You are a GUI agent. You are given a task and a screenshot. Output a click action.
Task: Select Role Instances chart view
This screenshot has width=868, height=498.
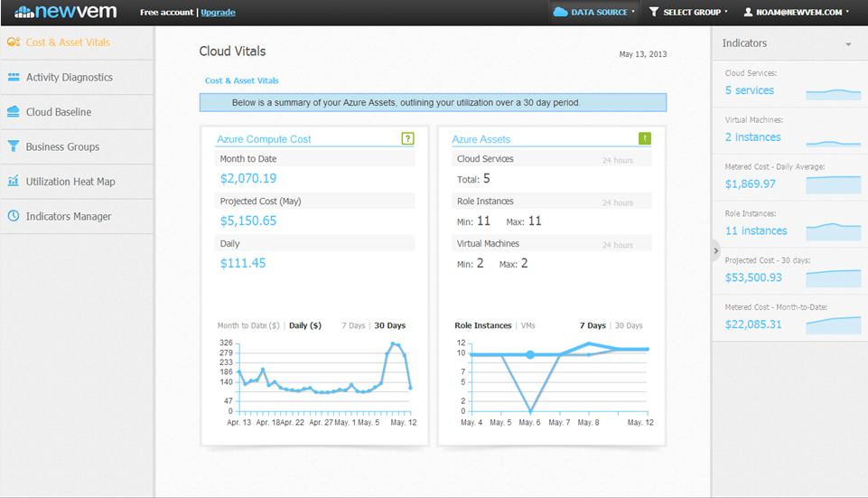coord(482,325)
